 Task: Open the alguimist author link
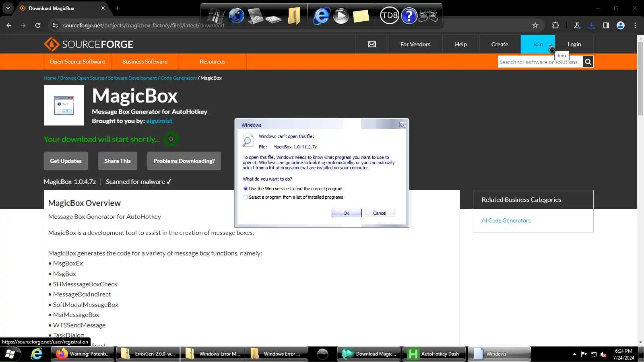click(x=159, y=121)
